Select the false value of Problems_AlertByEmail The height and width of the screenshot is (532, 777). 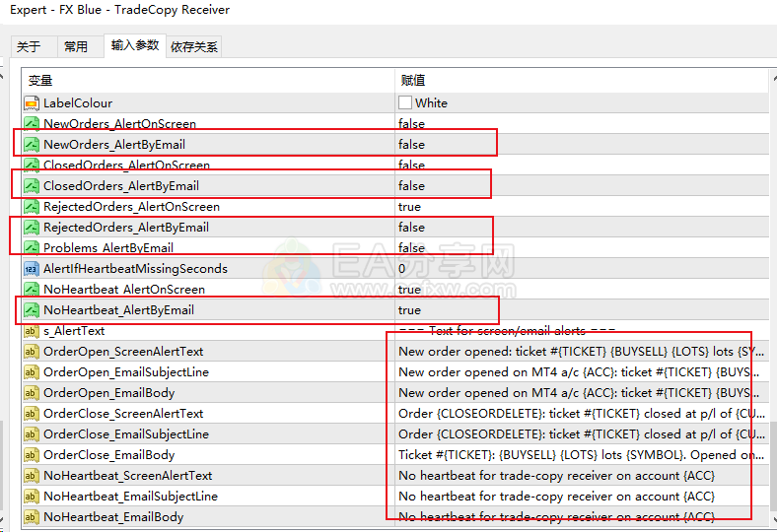[x=411, y=248]
